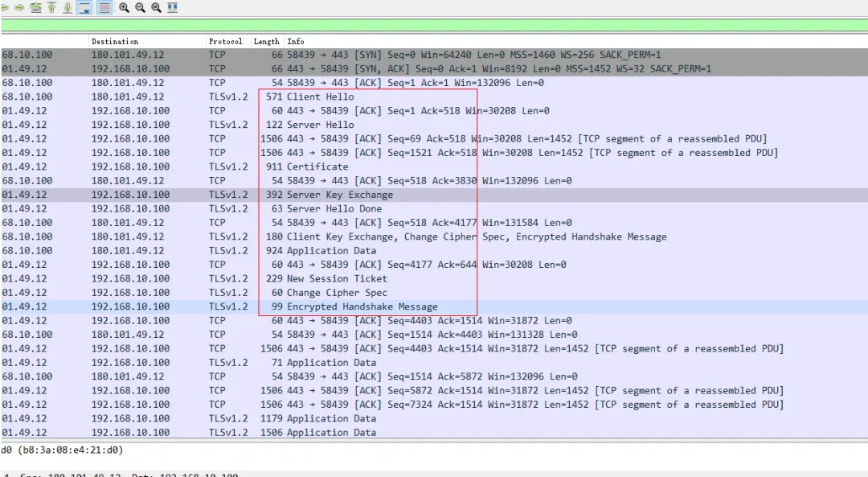
Task: Open the go-to-packet tool
Action: (35, 7)
